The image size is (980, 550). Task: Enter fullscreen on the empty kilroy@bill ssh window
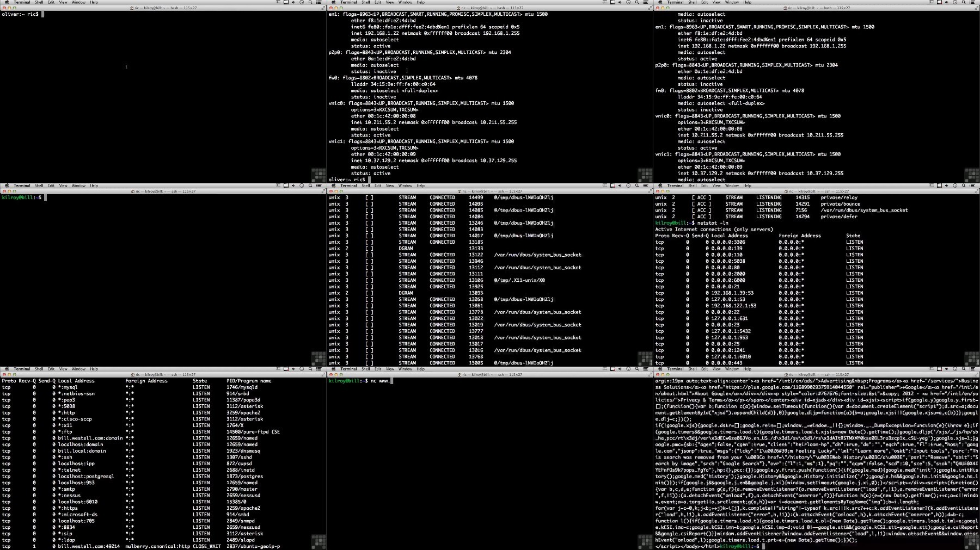(x=323, y=191)
